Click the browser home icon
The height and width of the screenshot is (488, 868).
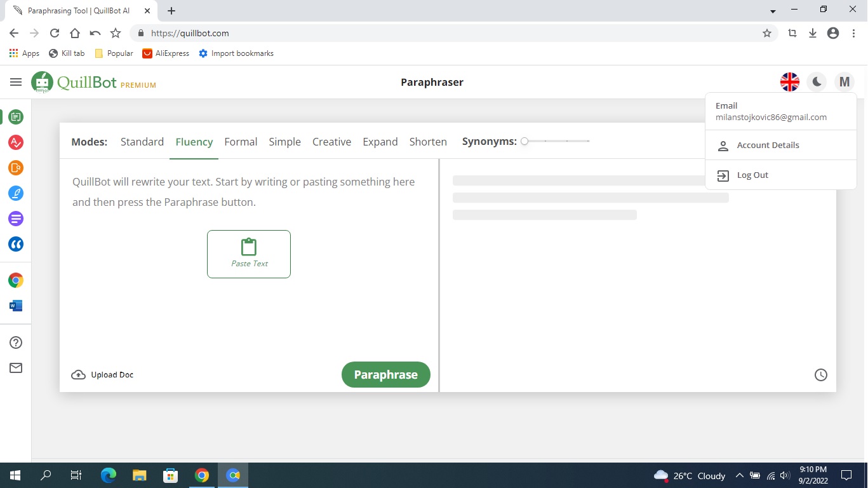pos(75,33)
